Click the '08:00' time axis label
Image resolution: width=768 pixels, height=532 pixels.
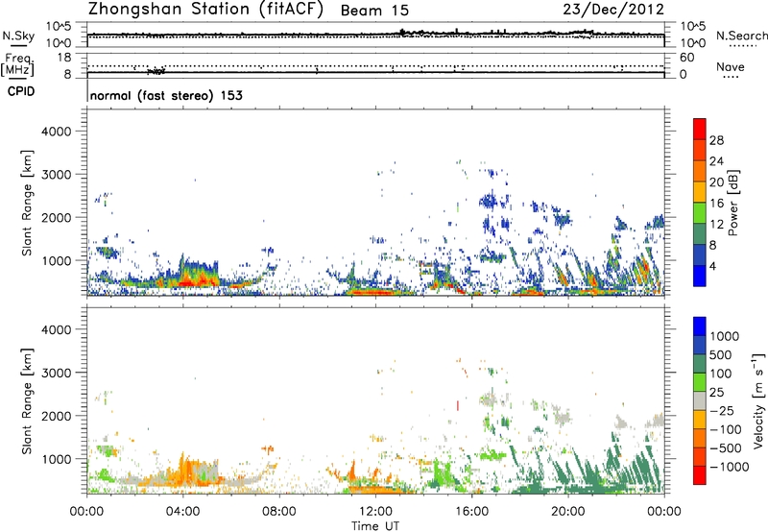[279, 512]
